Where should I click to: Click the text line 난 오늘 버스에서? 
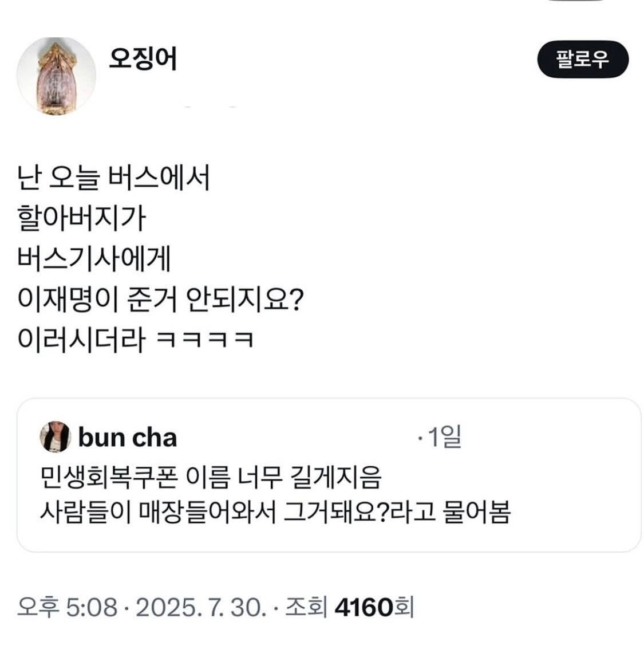click(x=113, y=178)
